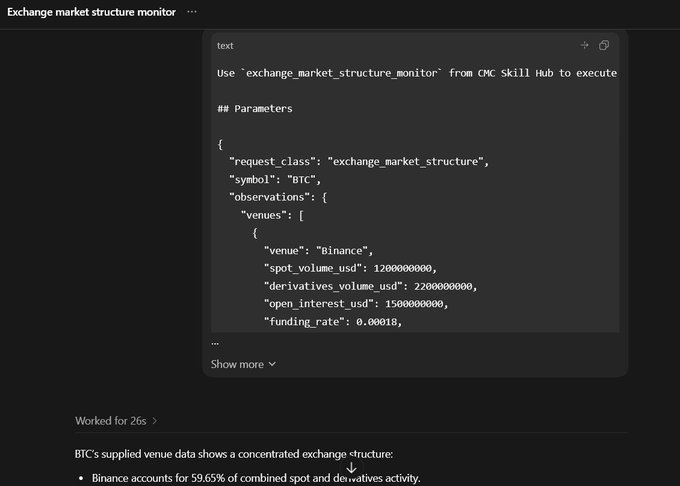Click the 'text' code language label
Viewport: 680px width, 486px height.
tap(225, 46)
